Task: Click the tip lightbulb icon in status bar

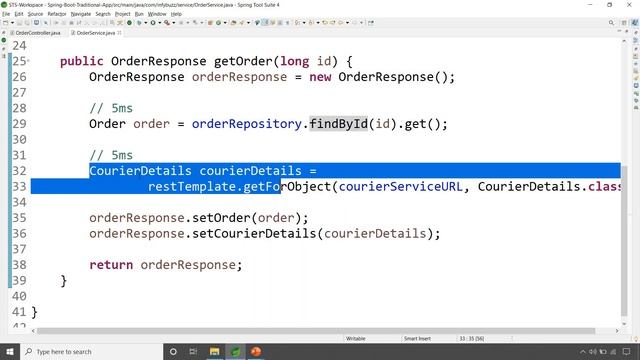Action: click(636, 338)
